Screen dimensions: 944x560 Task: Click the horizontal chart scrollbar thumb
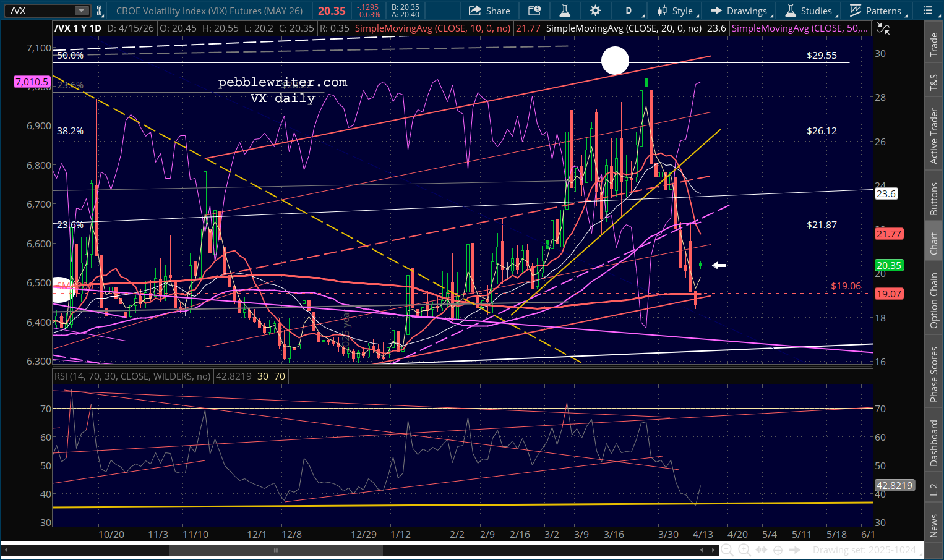(x=276, y=550)
